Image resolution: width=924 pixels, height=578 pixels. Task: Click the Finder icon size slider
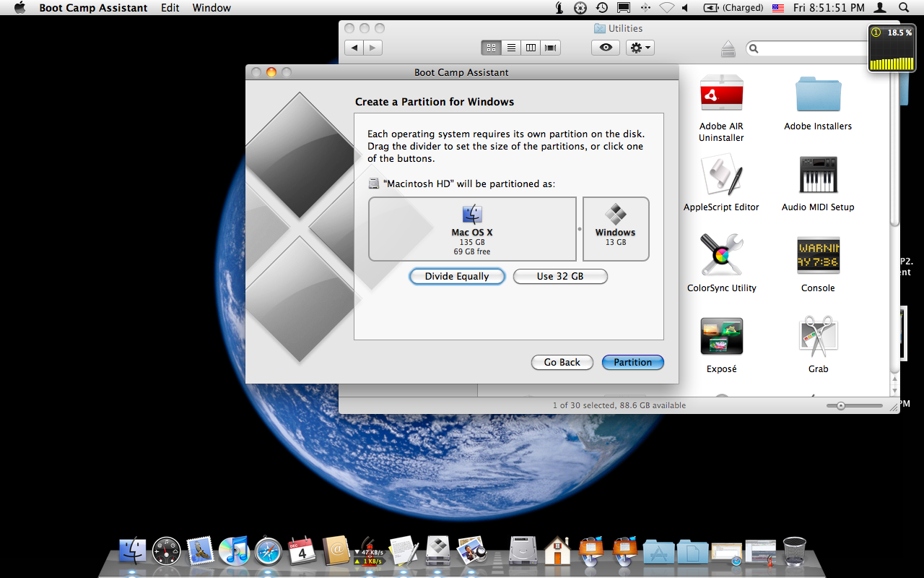pyautogui.click(x=855, y=406)
